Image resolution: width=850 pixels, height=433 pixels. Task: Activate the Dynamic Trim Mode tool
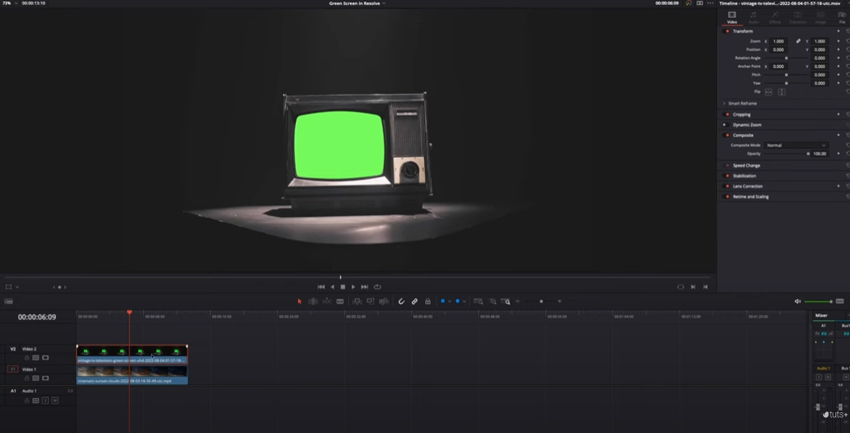[x=326, y=301]
